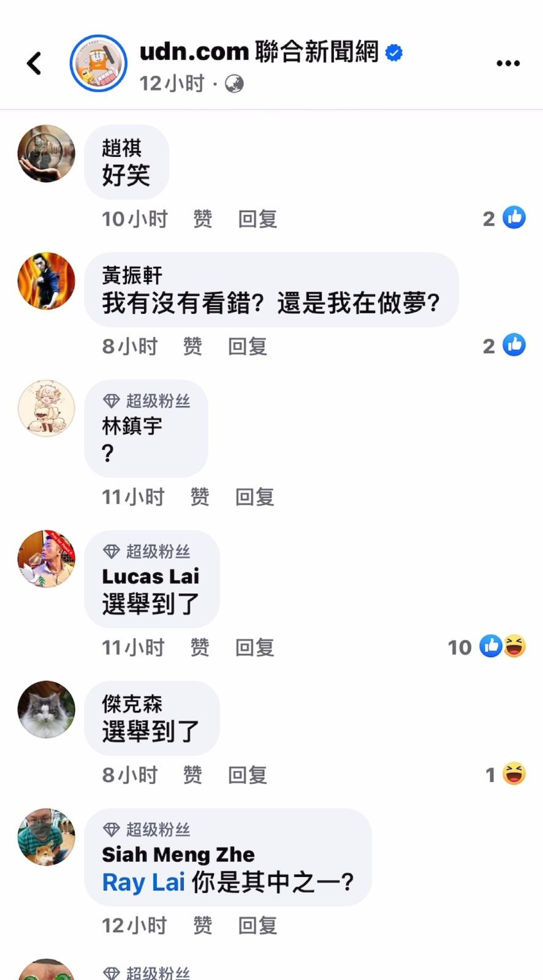Viewport: 543px width, 980px height.
Task: View reactions on Lucas Lai's comment
Action: (487, 647)
